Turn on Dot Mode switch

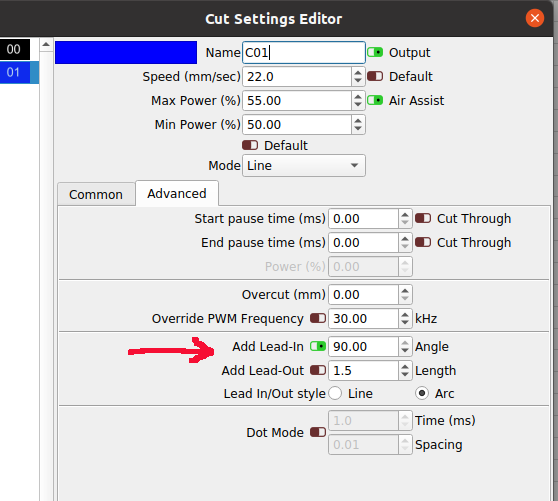tap(318, 432)
